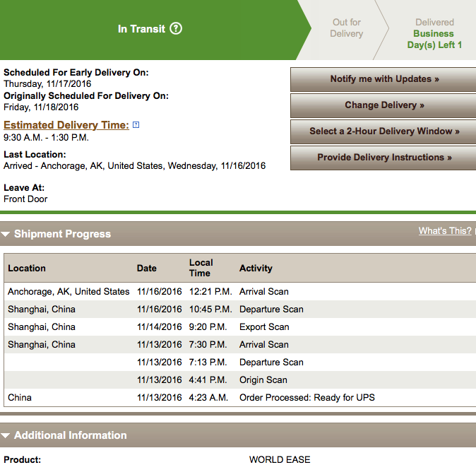The image size is (476, 465).
Task: Click the Origin Scan activity cell
Action: (263, 380)
